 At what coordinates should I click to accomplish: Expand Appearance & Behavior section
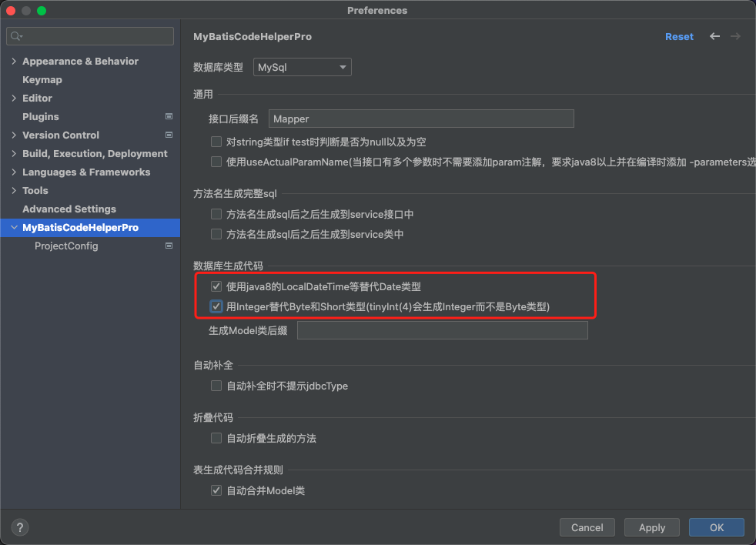[x=14, y=62]
